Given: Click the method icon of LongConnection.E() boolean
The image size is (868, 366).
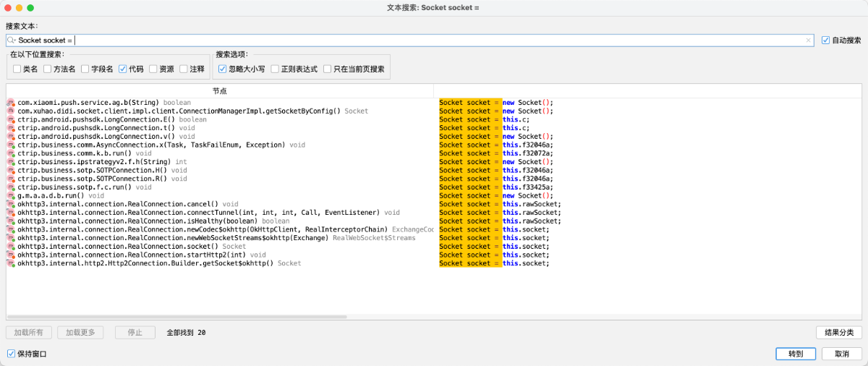Looking at the screenshot, I should 11,119.
